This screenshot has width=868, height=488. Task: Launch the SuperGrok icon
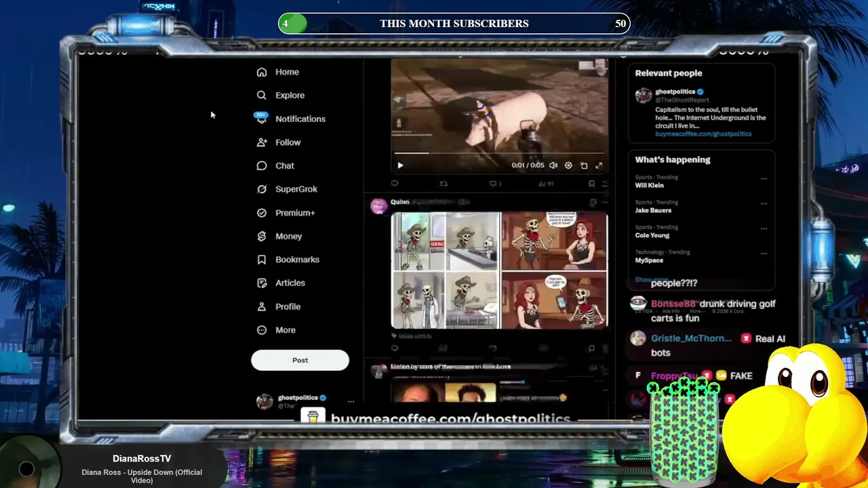262,189
